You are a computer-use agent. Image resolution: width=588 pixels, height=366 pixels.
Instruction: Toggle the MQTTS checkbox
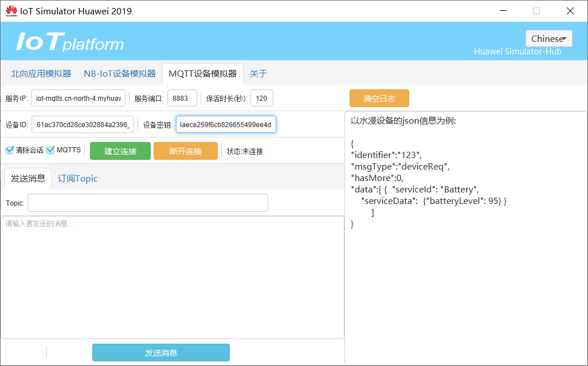(50, 150)
